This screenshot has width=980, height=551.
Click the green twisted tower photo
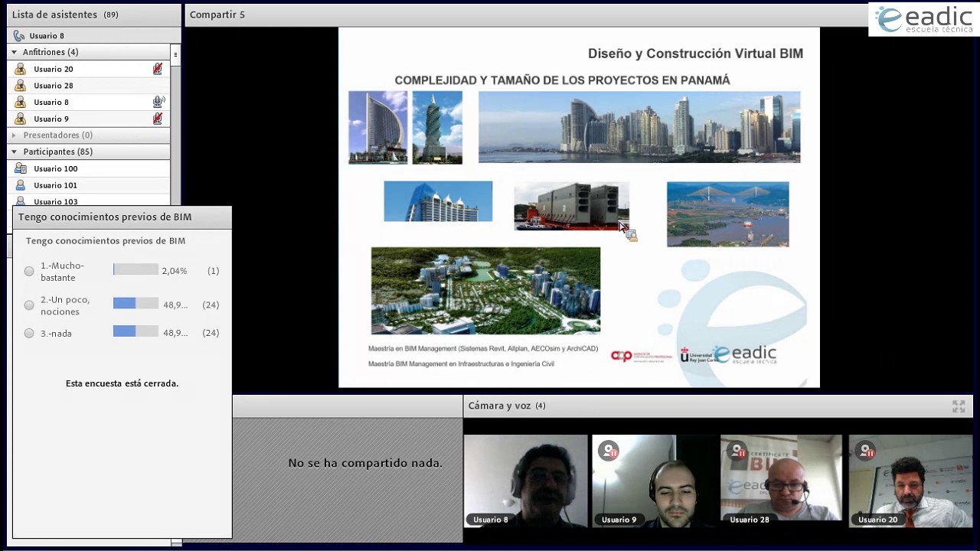437,127
